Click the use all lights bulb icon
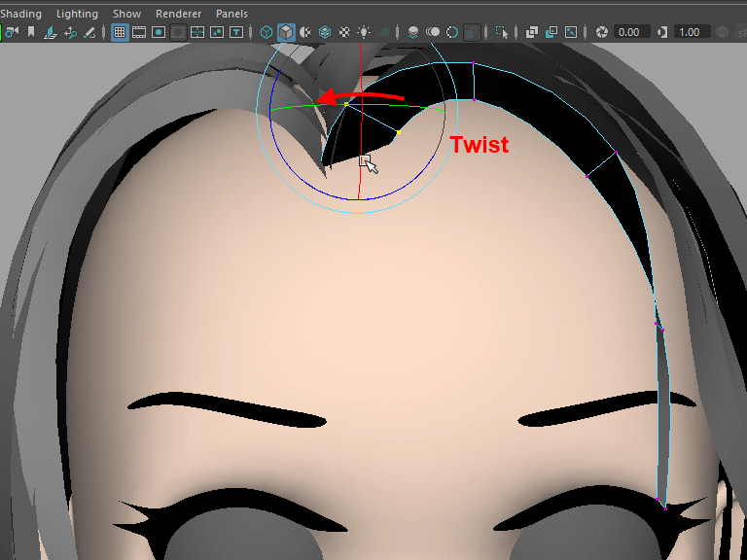This screenshot has height=560, width=747. (363, 32)
